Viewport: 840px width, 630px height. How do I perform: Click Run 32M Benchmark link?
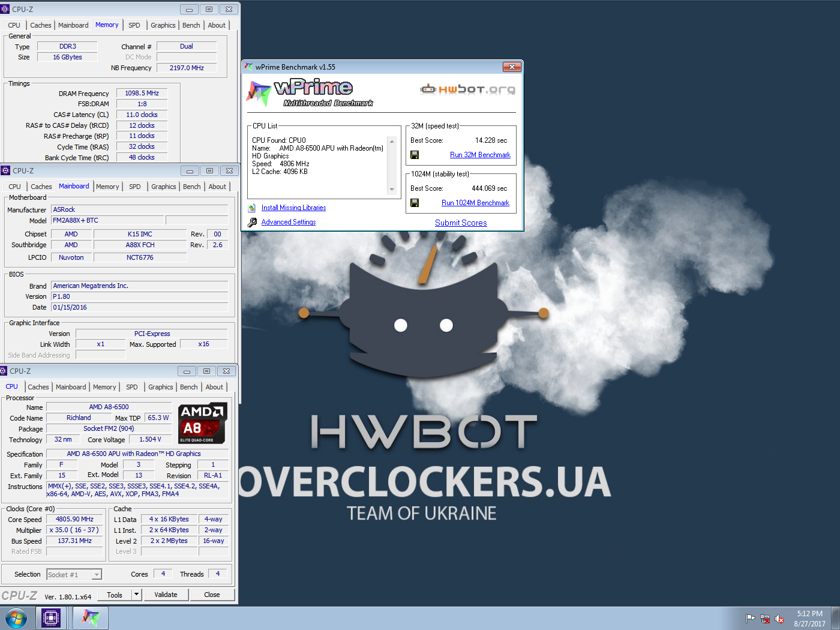480,155
